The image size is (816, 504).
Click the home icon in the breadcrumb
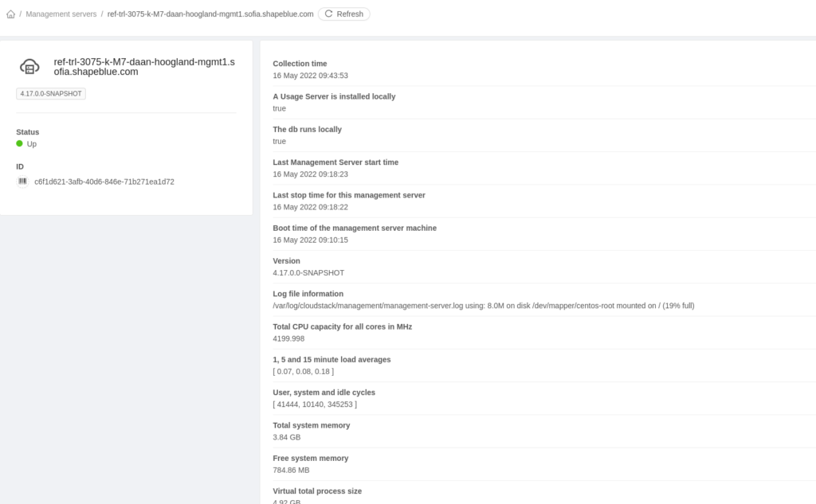point(10,14)
